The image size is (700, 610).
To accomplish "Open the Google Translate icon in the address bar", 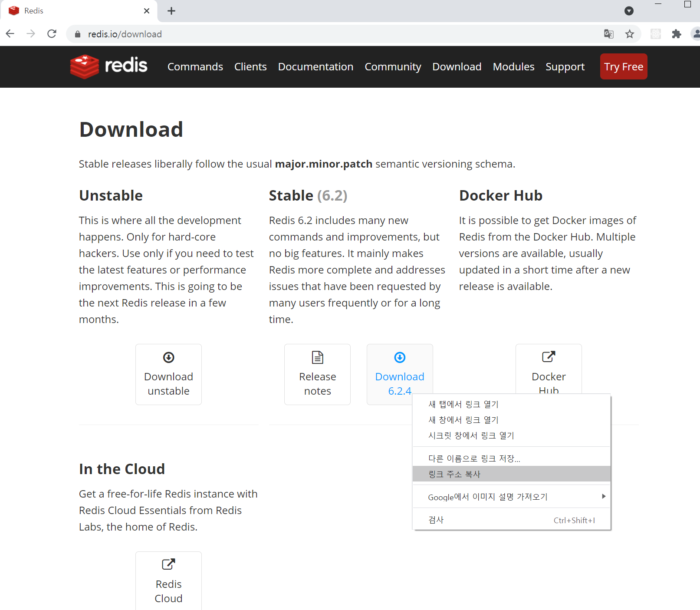I will click(x=609, y=34).
